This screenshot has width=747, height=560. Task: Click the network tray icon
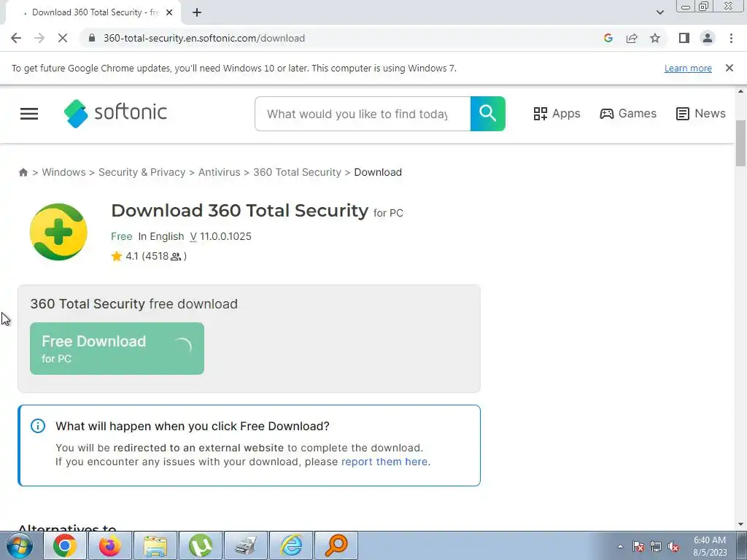pyautogui.click(x=656, y=546)
